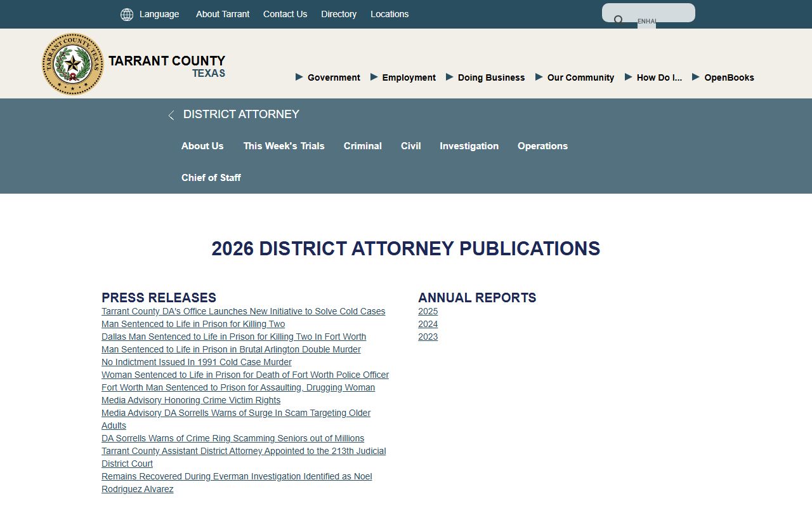Screen dimensions: 812x508
Task: Open This Week's Trials tab
Action: tap(284, 146)
